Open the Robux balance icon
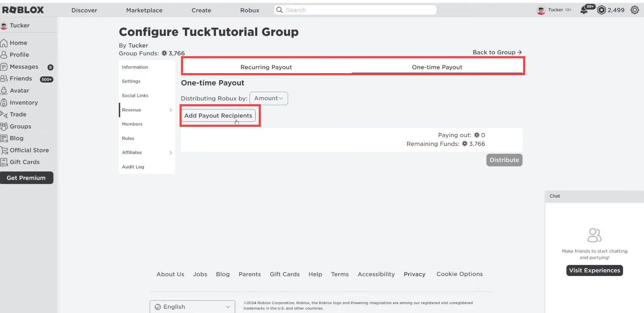The width and height of the screenshot is (644, 313). point(602,10)
